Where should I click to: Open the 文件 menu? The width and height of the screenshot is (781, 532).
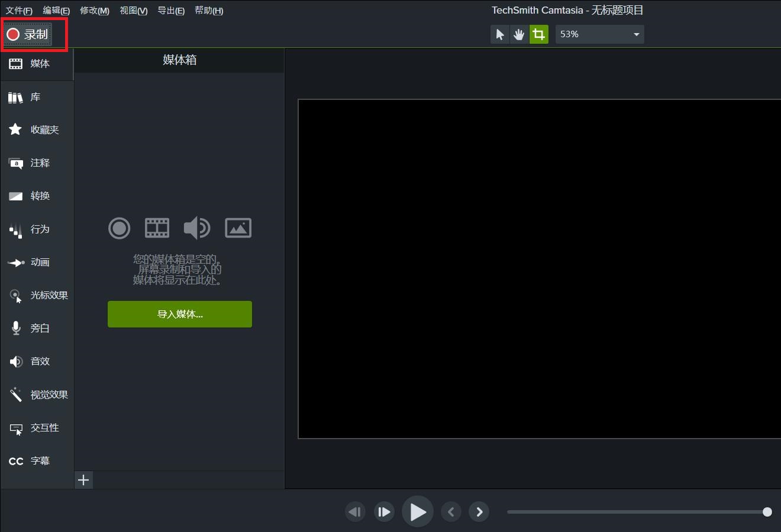point(19,11)
